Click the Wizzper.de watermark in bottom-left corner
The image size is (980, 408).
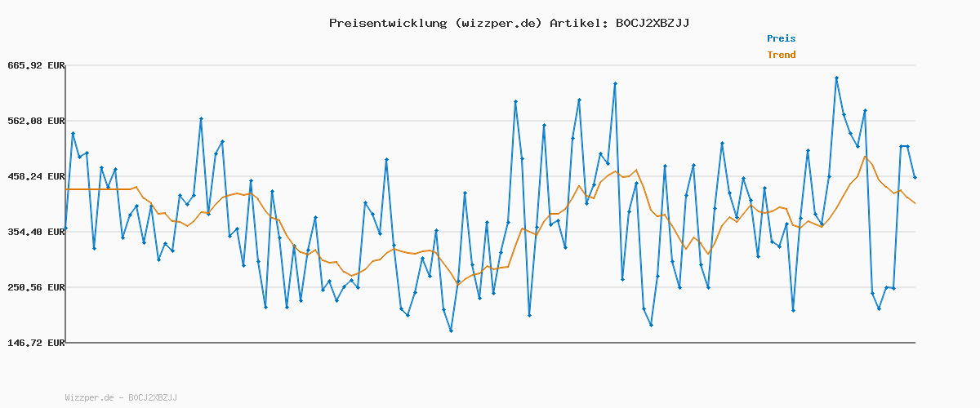[x=121, y=397]
